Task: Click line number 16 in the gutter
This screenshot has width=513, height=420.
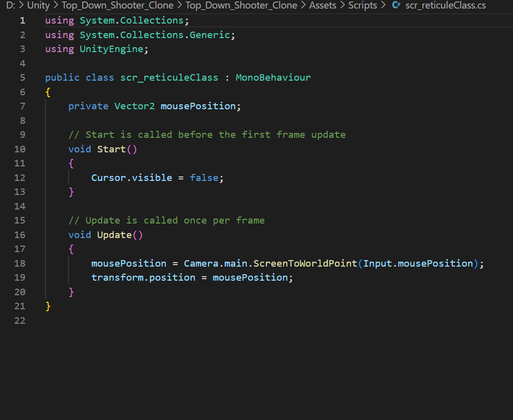Action: click(x=20, y=235)
